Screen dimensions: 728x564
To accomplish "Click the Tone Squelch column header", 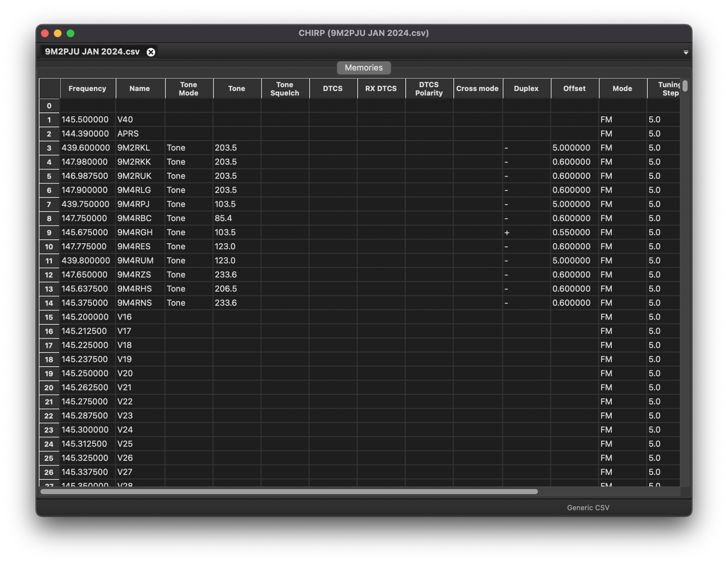I will coord(285,88).
